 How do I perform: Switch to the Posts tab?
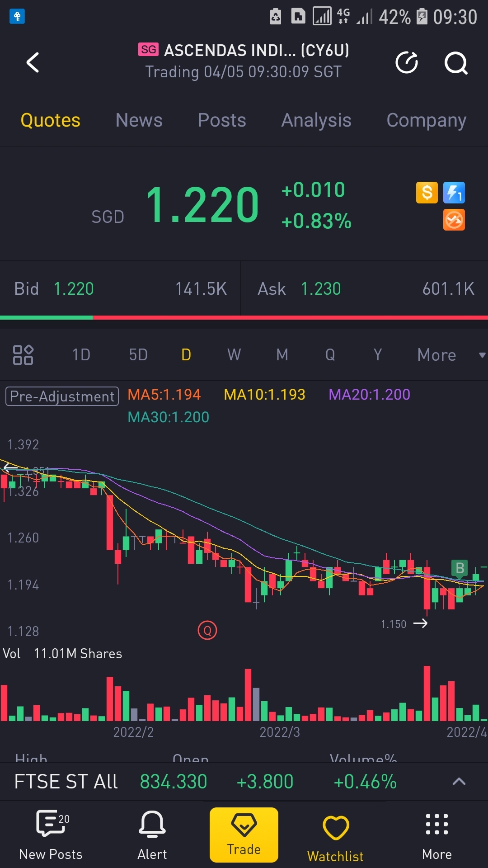point(222,120)
